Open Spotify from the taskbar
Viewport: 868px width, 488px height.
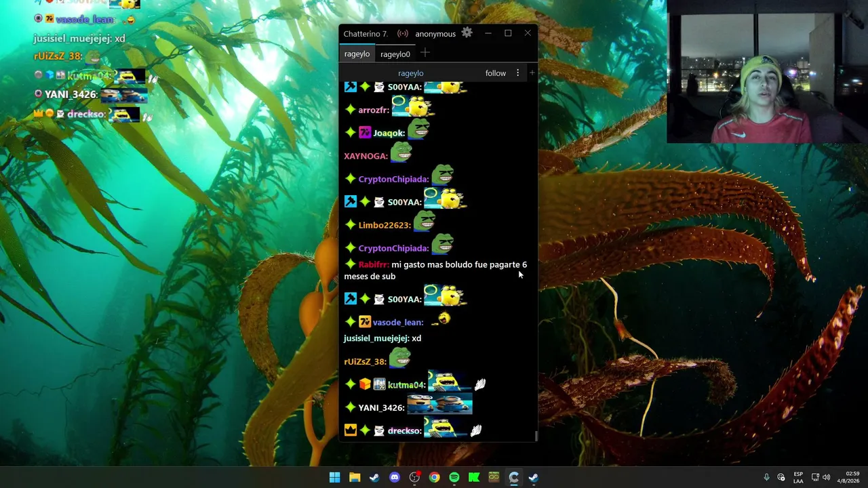tap(454, 477)
